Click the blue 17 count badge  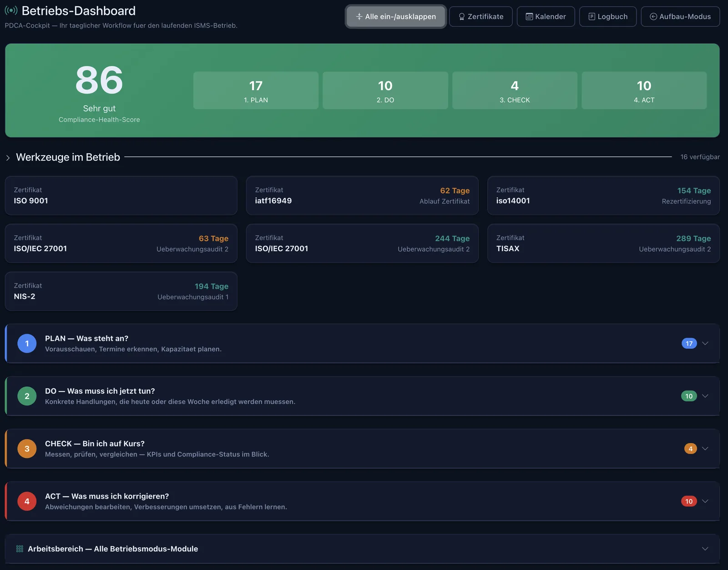tap(689, 343)
